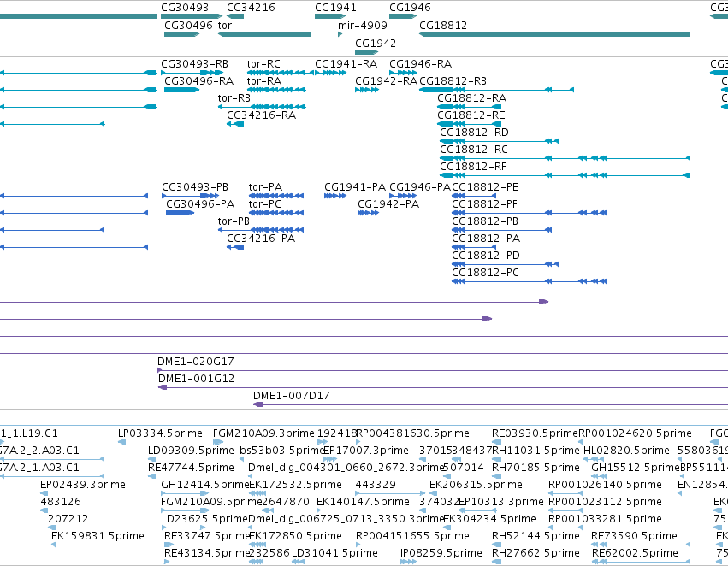Viewport: 728px width, 566px height.
Task: Select the CG1941-RA transcript label
Action: (346, 63)
